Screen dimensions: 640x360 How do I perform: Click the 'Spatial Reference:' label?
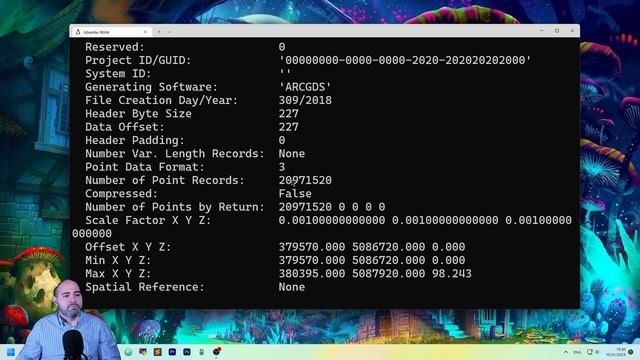(144, 287)
